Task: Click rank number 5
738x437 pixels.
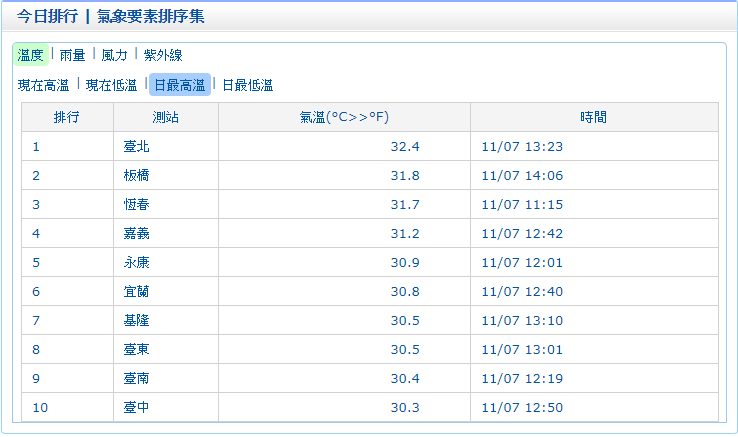Action: [36, 262]
